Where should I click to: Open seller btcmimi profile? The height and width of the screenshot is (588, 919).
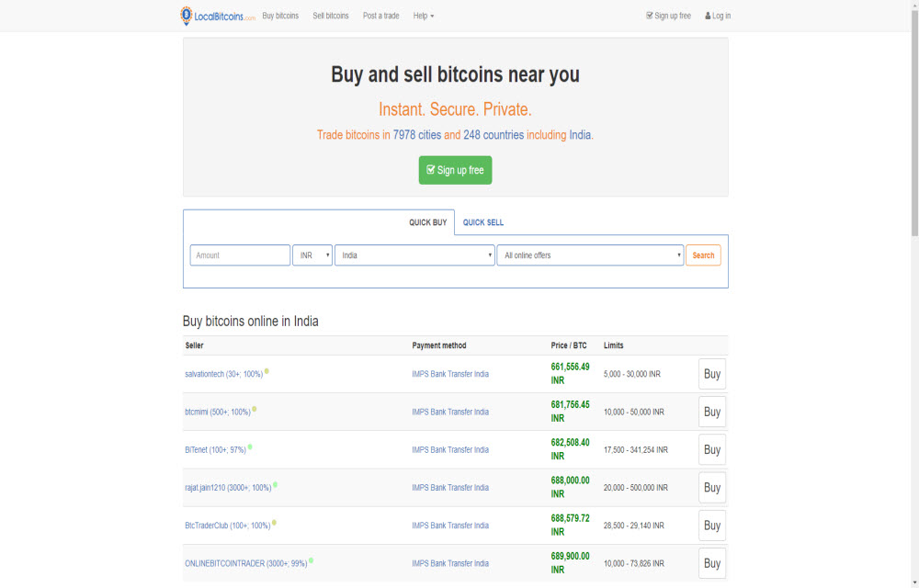pos(218,413)
